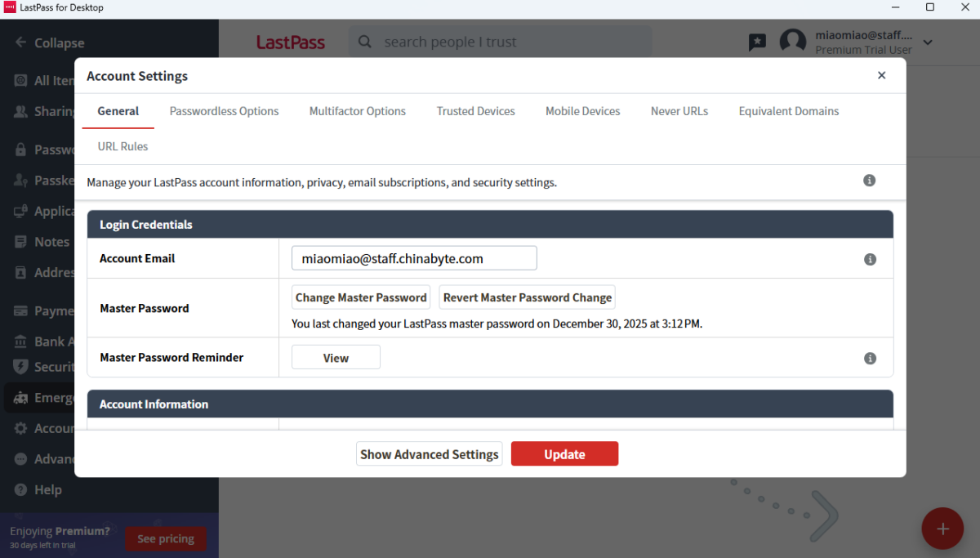Click the info icon beside Account Email
980x558 pixels.
870,259
